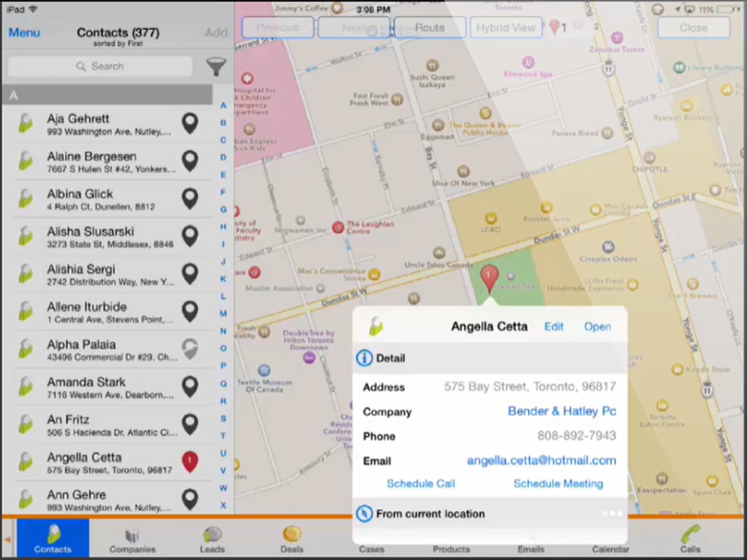Tap the filter funnel icon
The height and width of the screenshot is (560, 747).
[216, 67]
